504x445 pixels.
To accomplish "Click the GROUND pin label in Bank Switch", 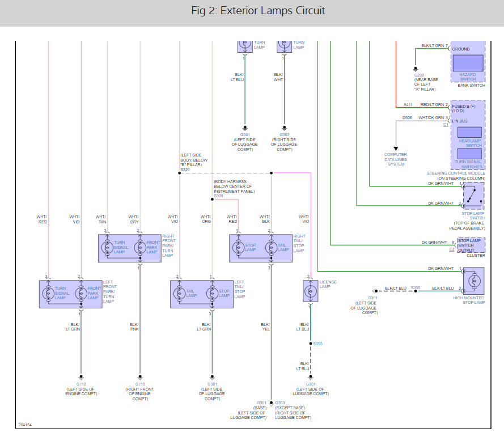I will pyautogui.click(x=461, y=49).
